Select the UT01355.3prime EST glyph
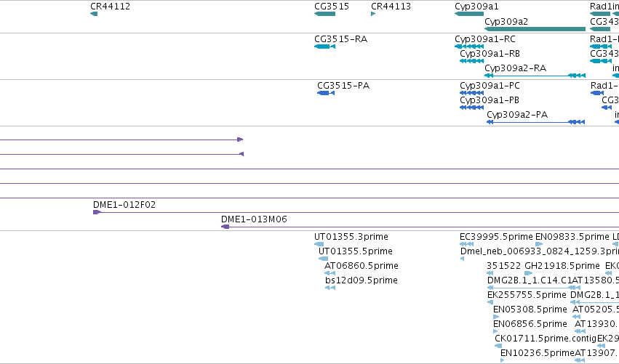619x364 pixels. click(319, 244)
